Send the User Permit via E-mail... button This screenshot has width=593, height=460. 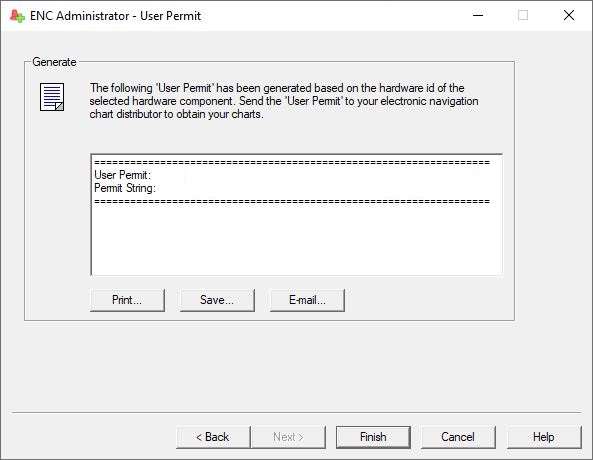tap(307, 300)
